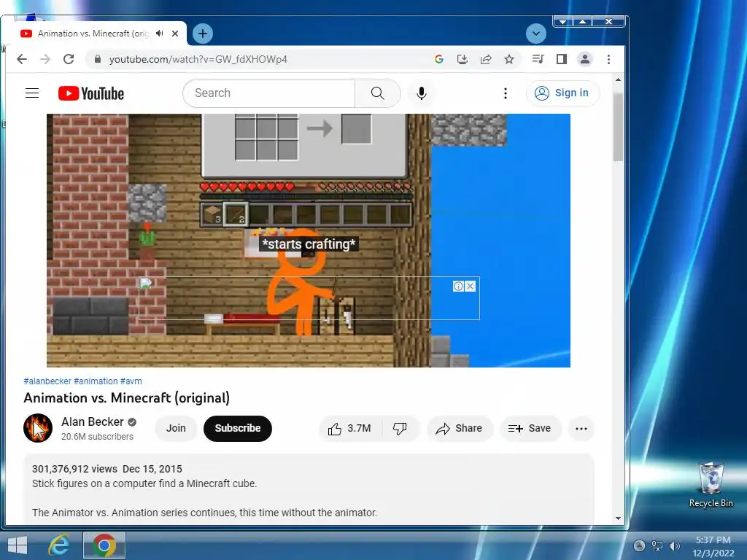Open YouTube hamburger guide menu
Image resolution: width=747 pixels, height=560 pixels.
point(32,93)
